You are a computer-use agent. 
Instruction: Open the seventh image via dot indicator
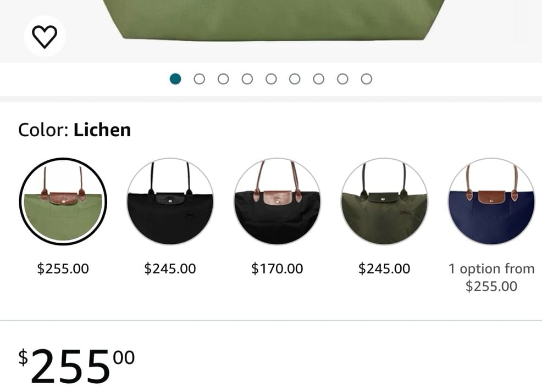click(319, 79)
